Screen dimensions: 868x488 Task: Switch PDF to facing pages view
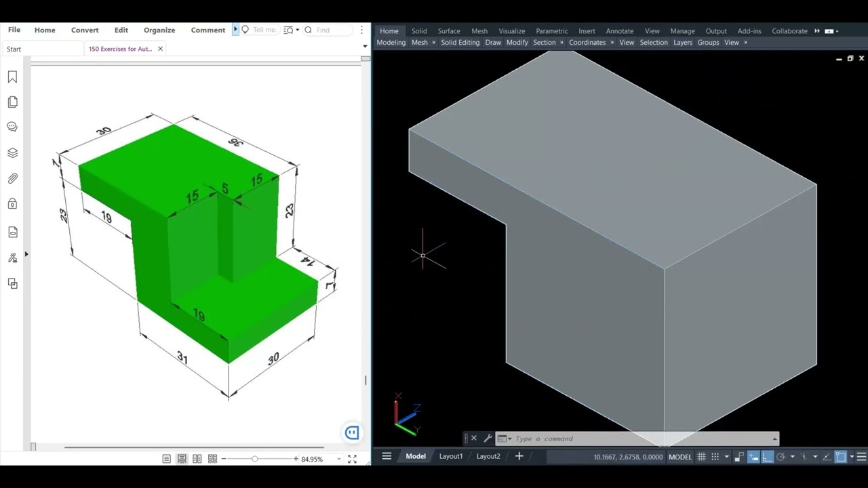pyautogui.click(x=197, y=459)
